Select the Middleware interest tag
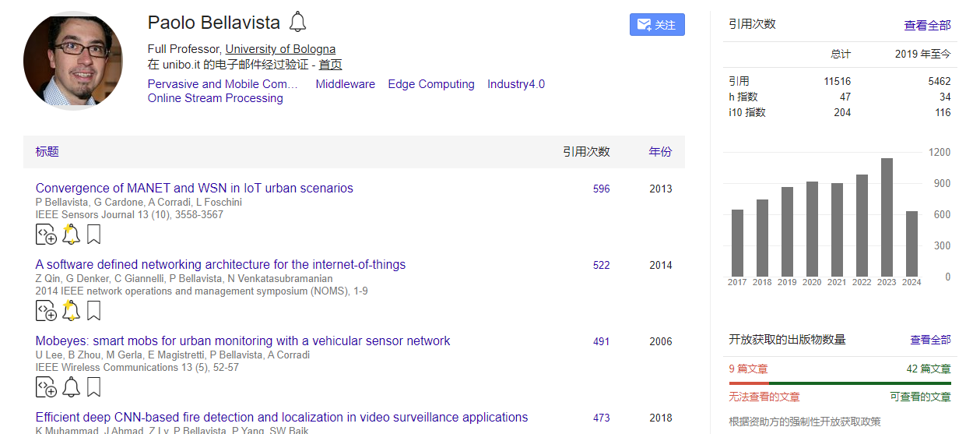This screenshot has height=434, width=980. pyautogui.click(x=345, y=84)
